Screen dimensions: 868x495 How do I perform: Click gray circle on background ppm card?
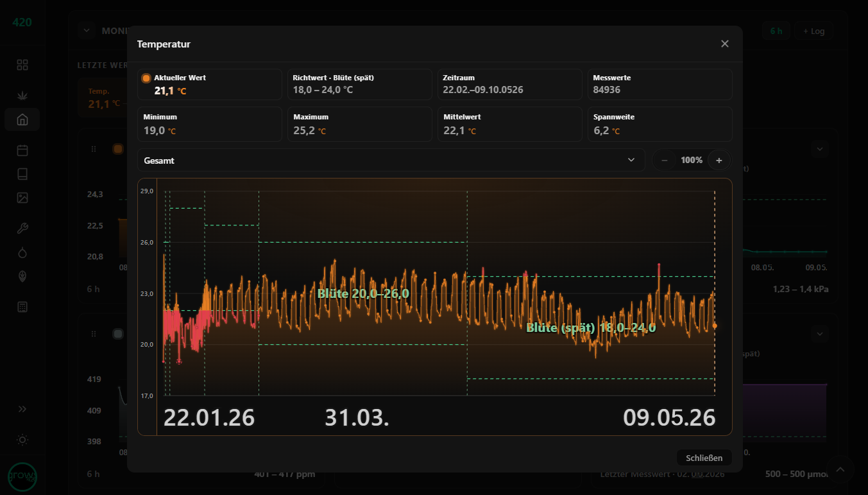click(x=118, y=334)
